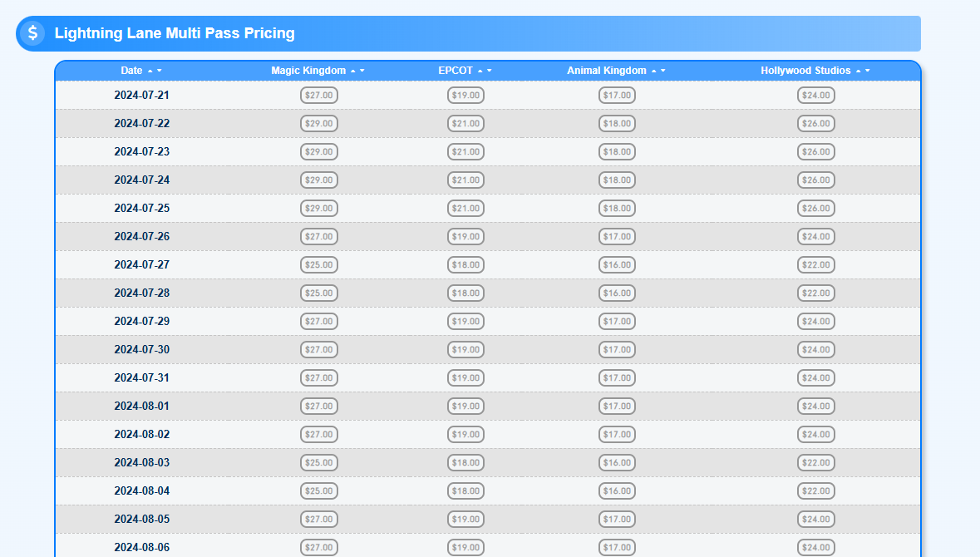
Task: Sort Date column descending with down arrow
Action: point(159,71)
